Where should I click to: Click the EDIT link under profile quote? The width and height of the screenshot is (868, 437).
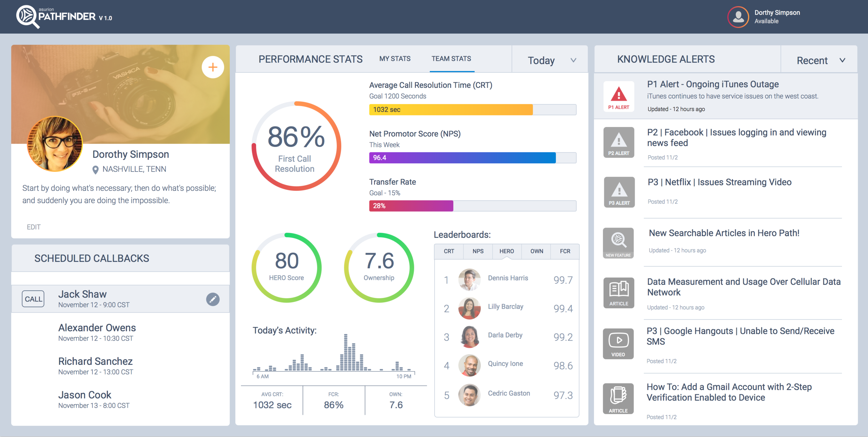(x=34, y=227)
